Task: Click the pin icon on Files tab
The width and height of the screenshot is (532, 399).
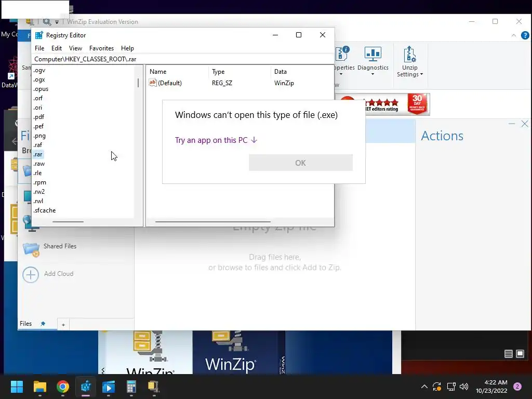Action: point(43,324)
